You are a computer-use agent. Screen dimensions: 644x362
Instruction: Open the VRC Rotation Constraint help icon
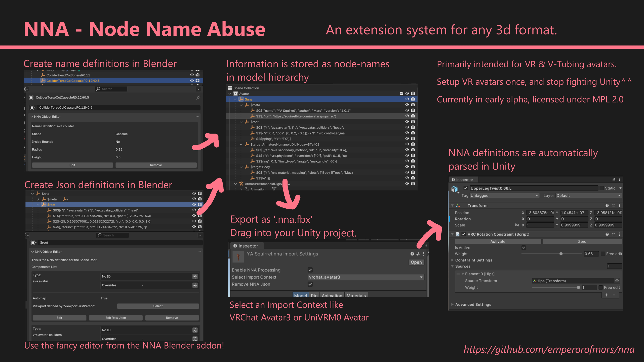click(x=607, y=234)
